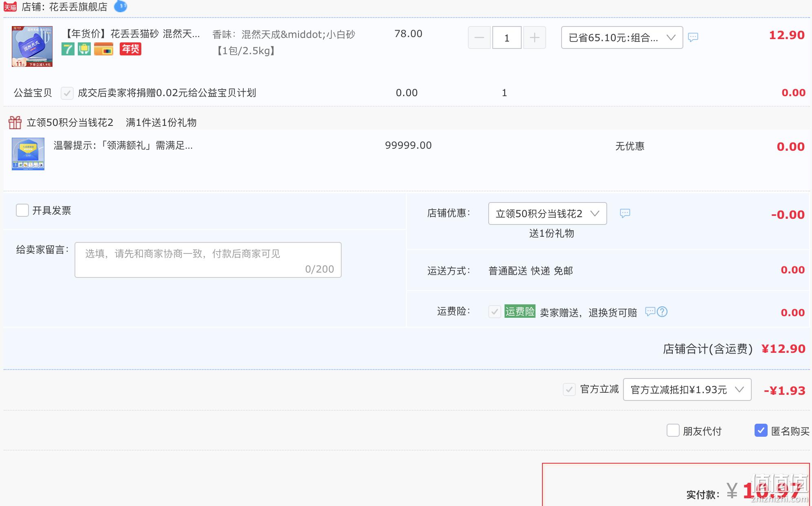The image size is (812, 506).
Task: Open the 官方立减抵扣¥1.93元 dropdown
Action: point(687,390)
